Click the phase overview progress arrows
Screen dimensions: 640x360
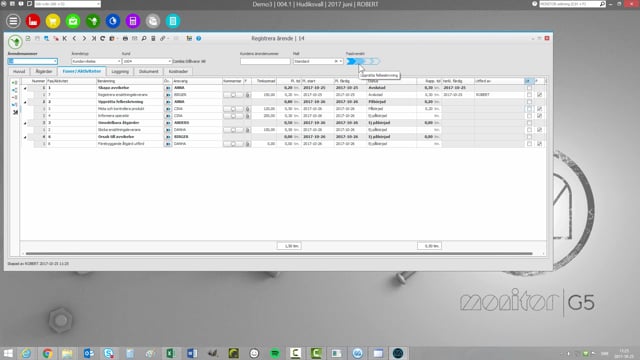(x=363, y=61)
